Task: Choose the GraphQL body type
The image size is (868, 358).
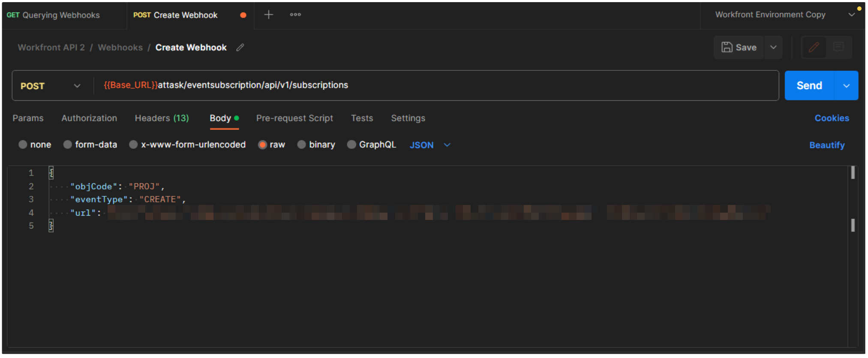Action: pos(351,145)
